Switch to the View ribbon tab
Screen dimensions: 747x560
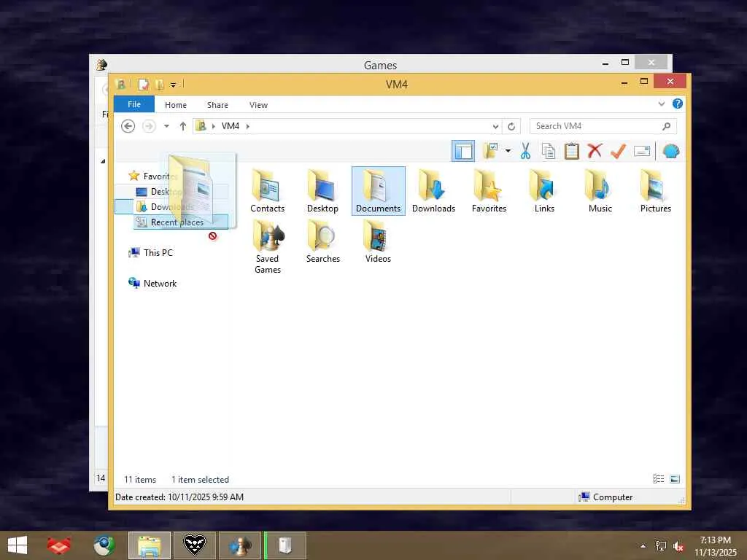click(258, 105)
